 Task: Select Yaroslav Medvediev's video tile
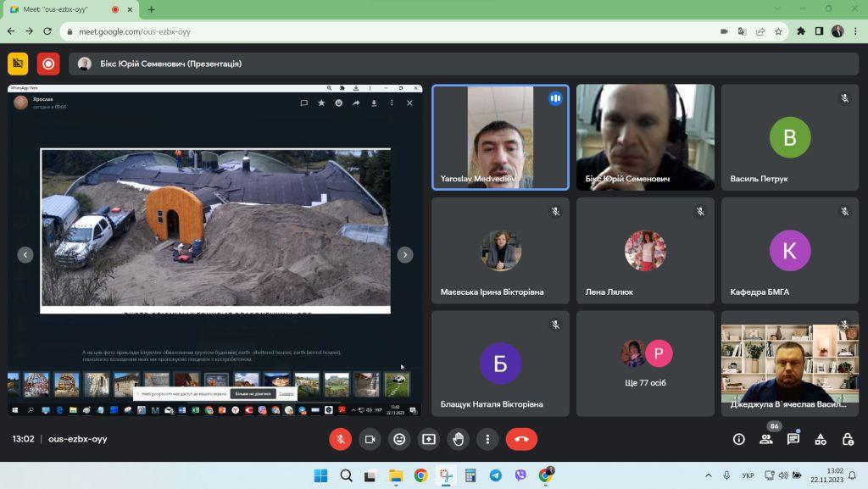tap(500, 137)
